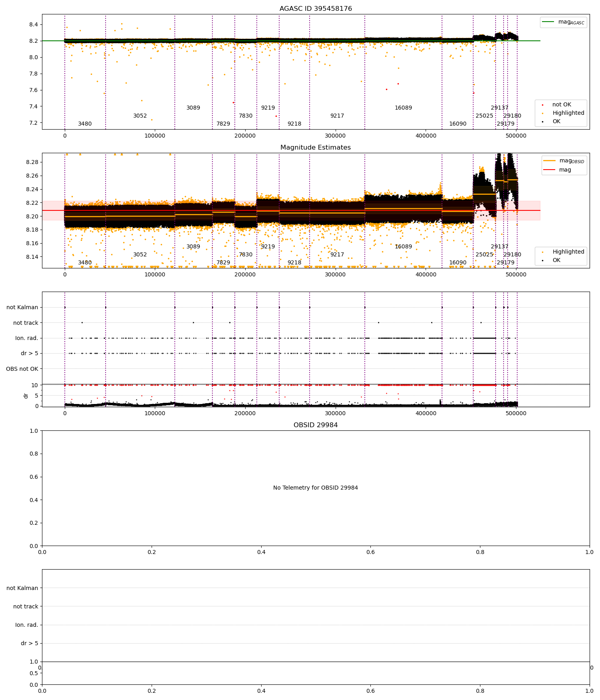Click OBSID label 9218 in Magnitude Estimates plot
The width and height of the screenshot is (600, 700).
tap(294, 263)
